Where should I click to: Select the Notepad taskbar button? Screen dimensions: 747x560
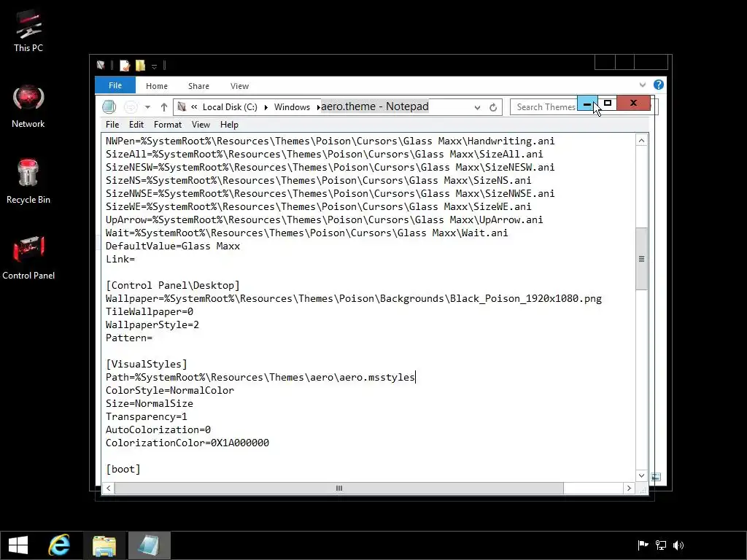click(x=149, y=545)
